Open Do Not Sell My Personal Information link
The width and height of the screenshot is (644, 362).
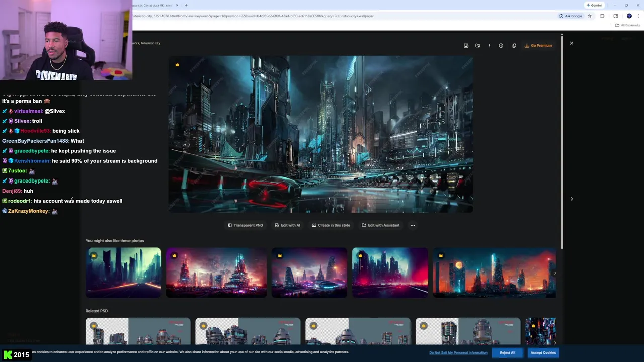pyautogui.click(x=458, y=353)
